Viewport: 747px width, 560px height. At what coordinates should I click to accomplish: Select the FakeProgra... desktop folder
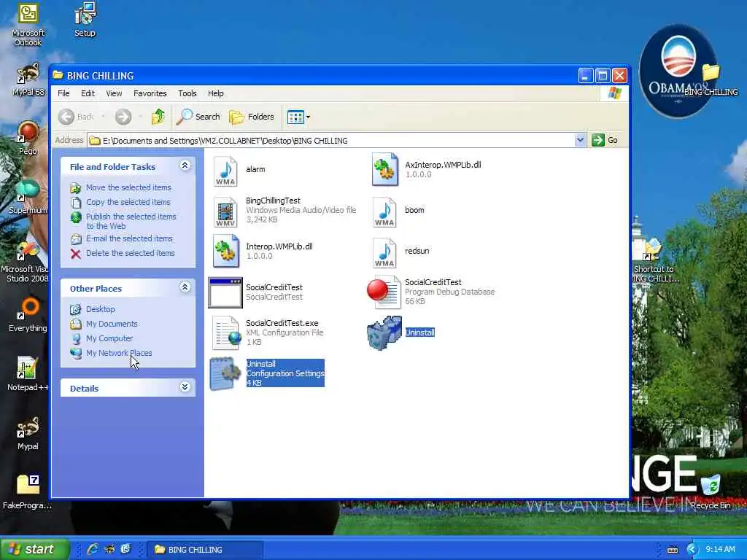28,492
